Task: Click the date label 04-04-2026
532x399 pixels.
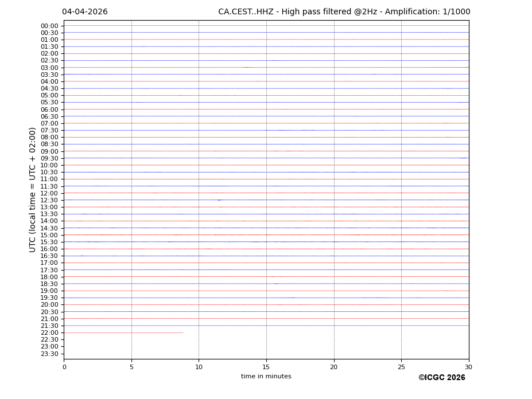Action: pyautogui.click(x=84, y=12)
